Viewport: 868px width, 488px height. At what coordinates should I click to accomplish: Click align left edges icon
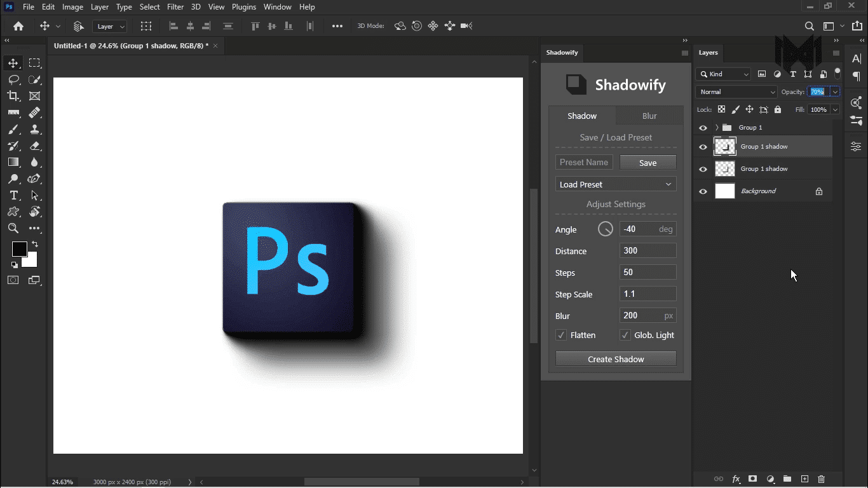pyautogui.click(x=173, y=26)
